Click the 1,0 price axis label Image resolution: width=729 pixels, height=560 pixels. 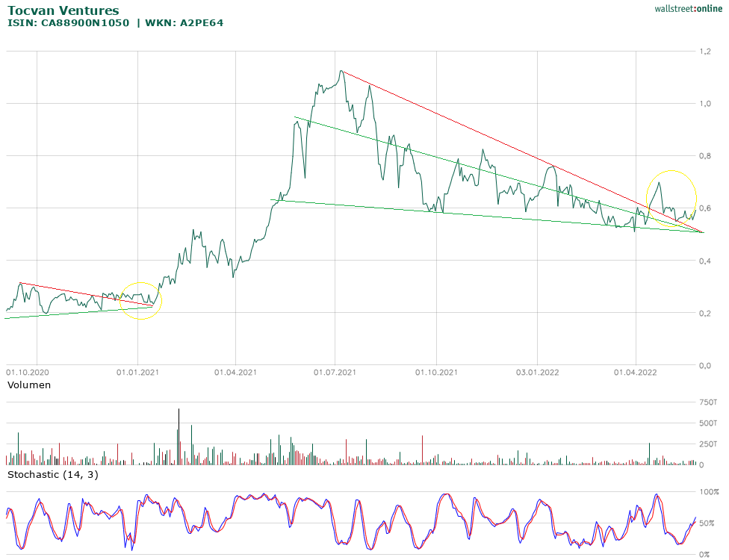pos(705,104)
